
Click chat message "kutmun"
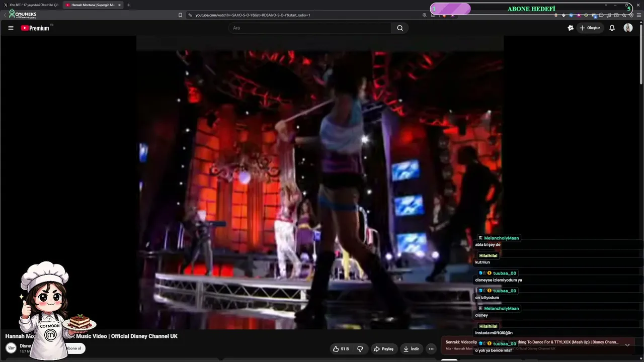[x=482, y=262]
